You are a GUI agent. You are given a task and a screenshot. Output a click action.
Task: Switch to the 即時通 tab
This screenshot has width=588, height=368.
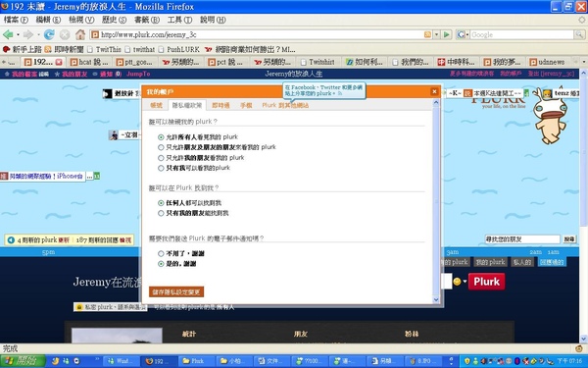coord(220,106)
